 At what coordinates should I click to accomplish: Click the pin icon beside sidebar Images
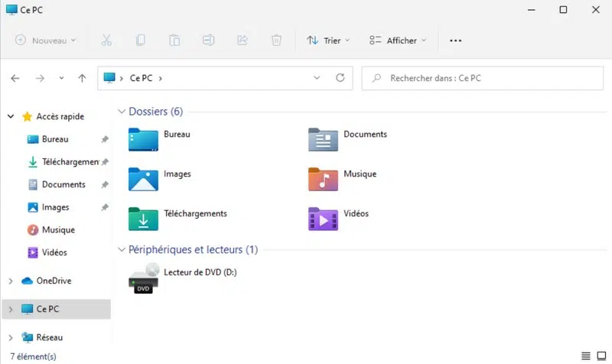pos(105,207)
